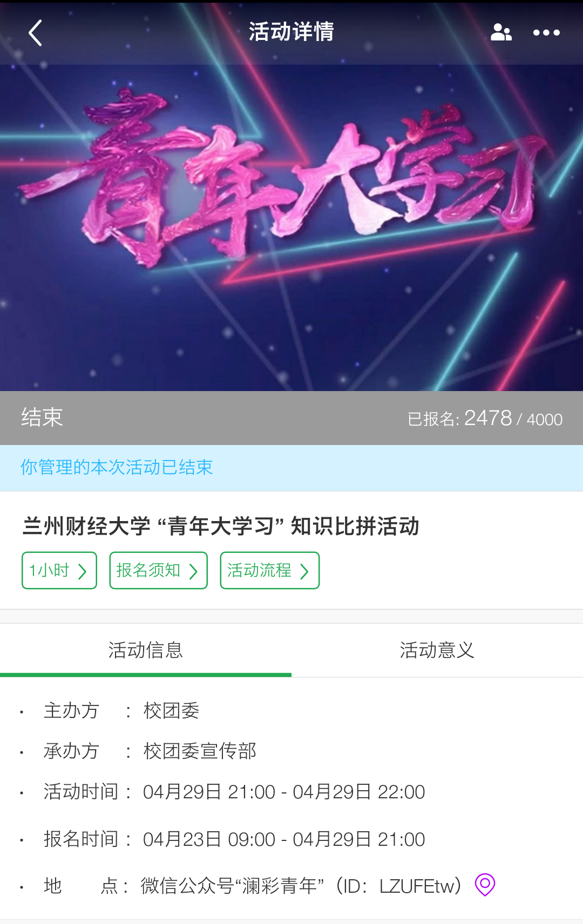Click the 青年大学习 banner image
The image size is (583, 924).
tap(291, 227)
